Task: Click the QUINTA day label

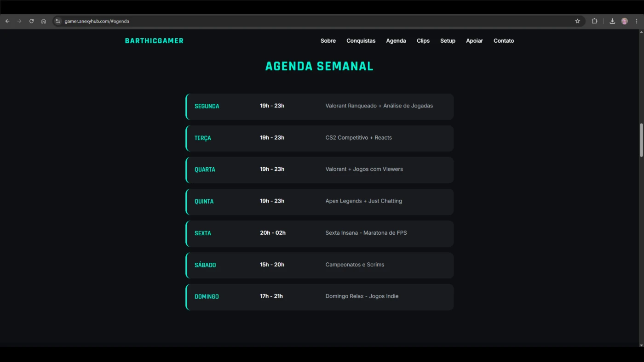Action: [x=204, y=201]
